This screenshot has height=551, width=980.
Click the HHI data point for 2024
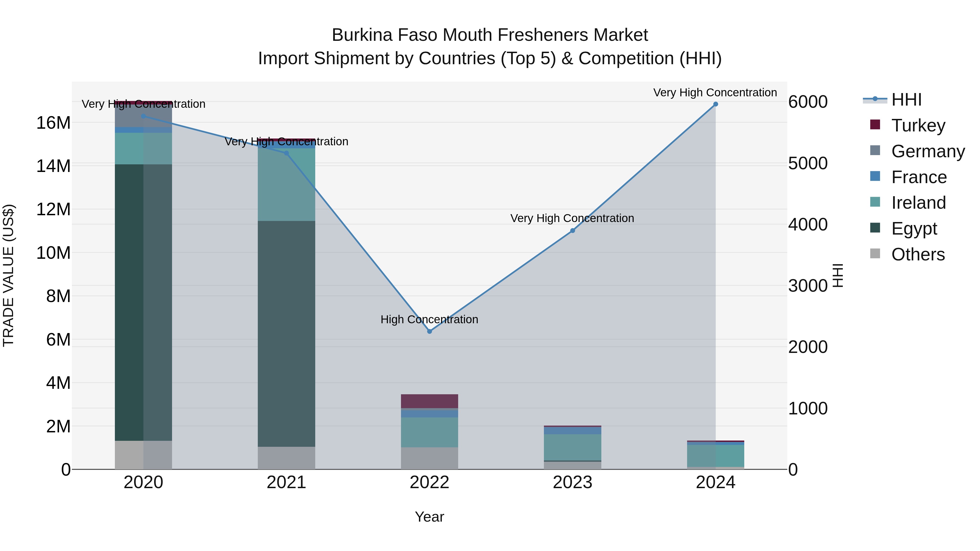click(716, 104)
